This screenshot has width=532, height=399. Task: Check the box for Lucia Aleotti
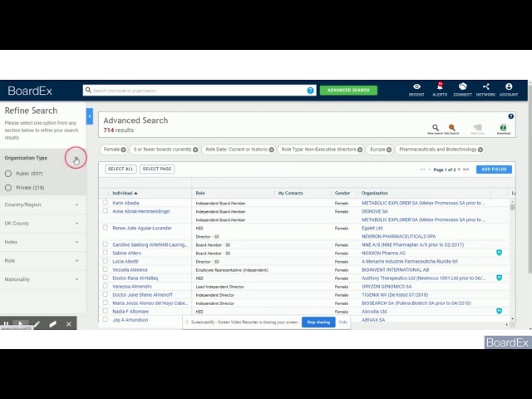[106, 261]
